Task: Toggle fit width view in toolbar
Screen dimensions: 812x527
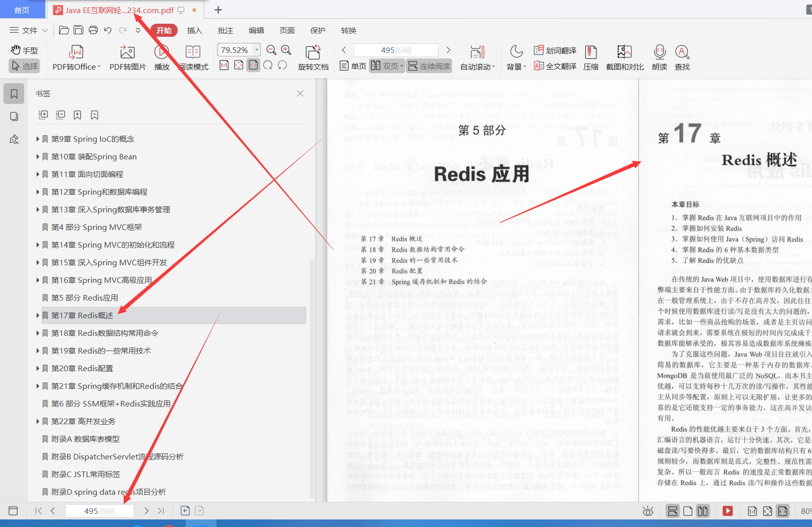Action: click(253, 65)
